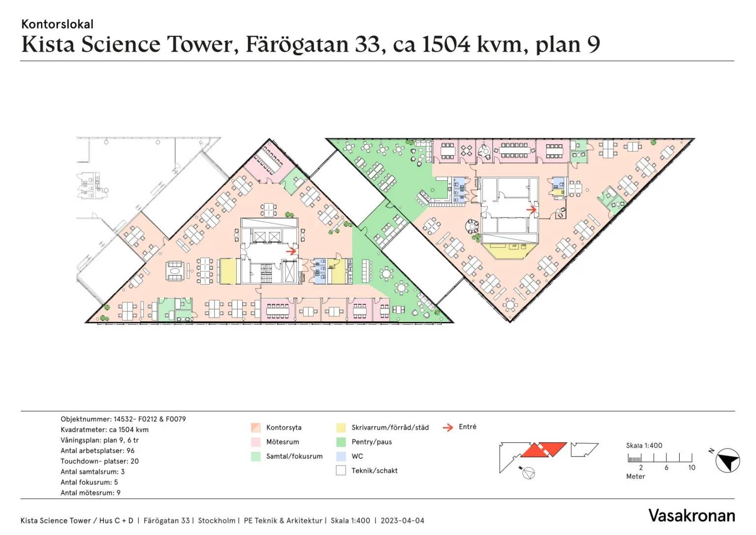Click 'Kvadratmeter: ca 1504 kvm'
This screenshot has height=535, width=756.
point(104,430)
